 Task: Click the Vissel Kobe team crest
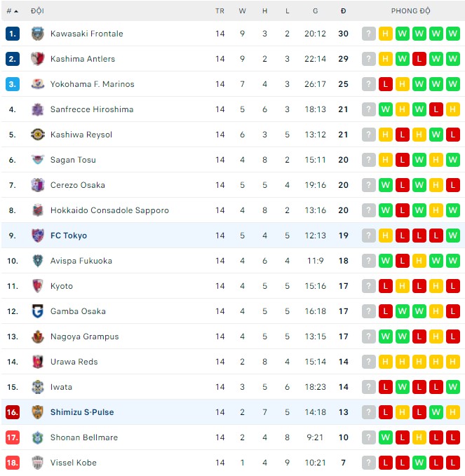(x=38, y=463)
